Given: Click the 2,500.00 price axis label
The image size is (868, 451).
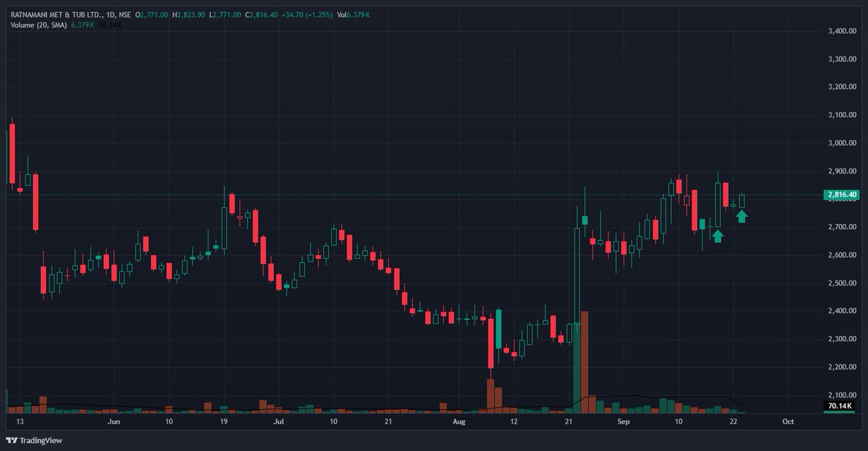Looking at the screenshot, I should (842, 283).
